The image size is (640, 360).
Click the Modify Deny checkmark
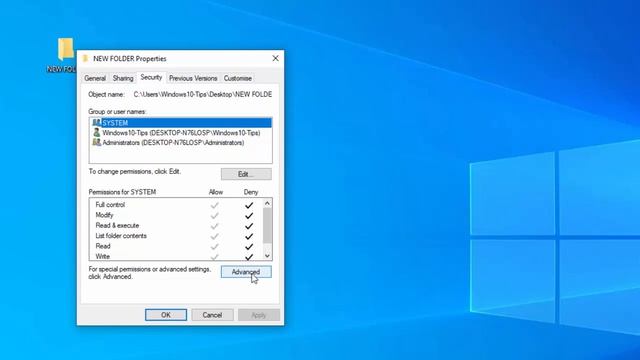point(249,216)
